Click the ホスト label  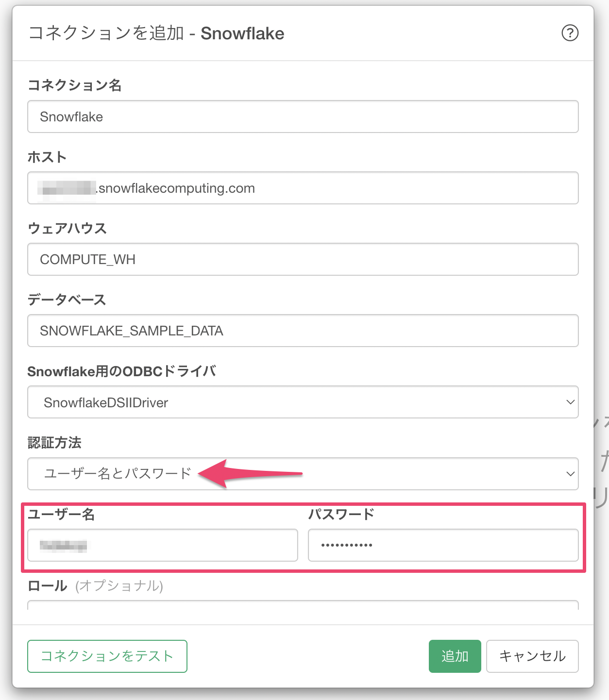[47, 157]
